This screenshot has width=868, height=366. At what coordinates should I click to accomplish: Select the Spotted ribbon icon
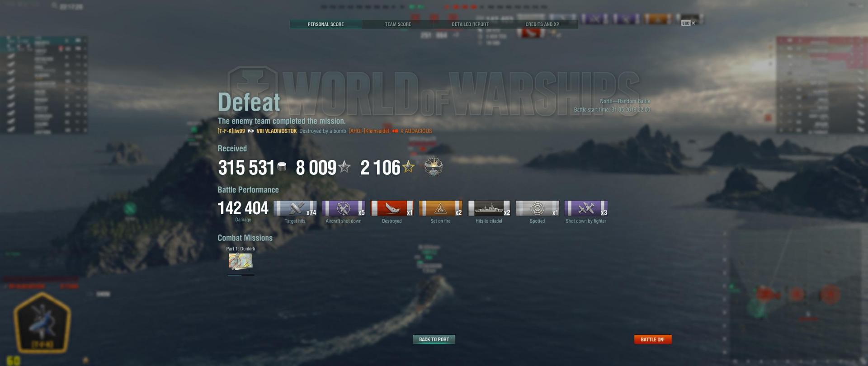tap(538, 208)
